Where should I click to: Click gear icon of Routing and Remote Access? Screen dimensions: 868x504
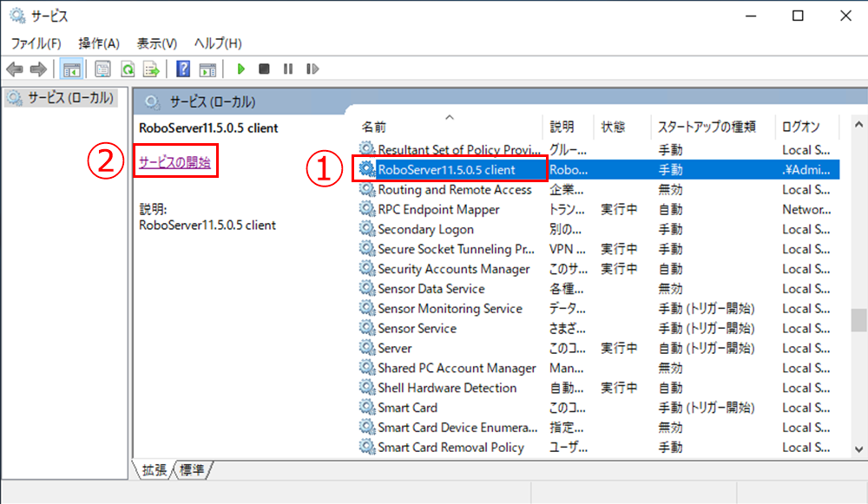pyautogui.click(x=366, y=189)
